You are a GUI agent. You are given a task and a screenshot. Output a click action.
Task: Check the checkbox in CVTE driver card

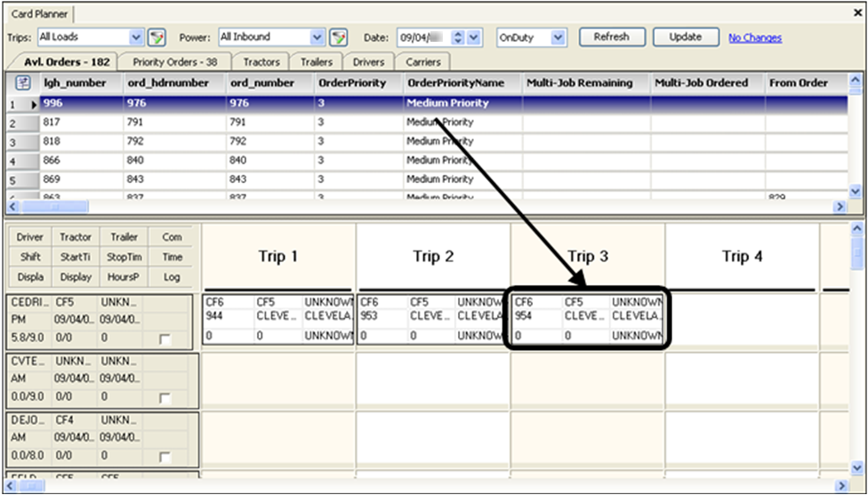pos(165,398)
